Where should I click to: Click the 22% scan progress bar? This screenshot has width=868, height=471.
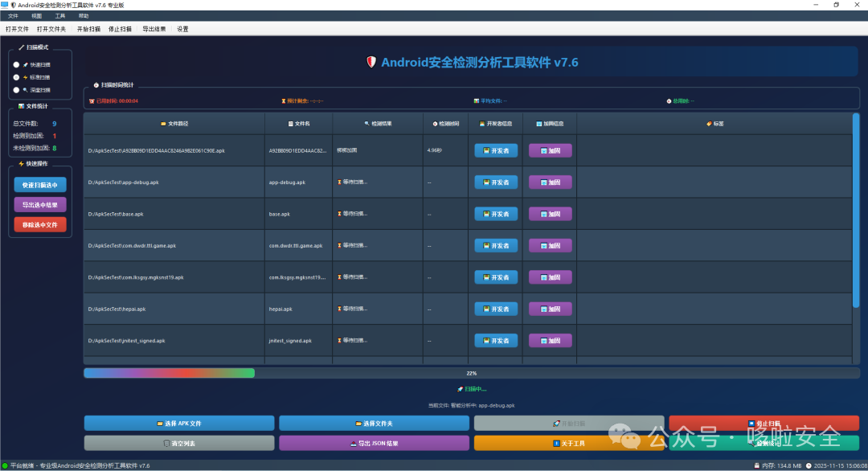point(472,373)
